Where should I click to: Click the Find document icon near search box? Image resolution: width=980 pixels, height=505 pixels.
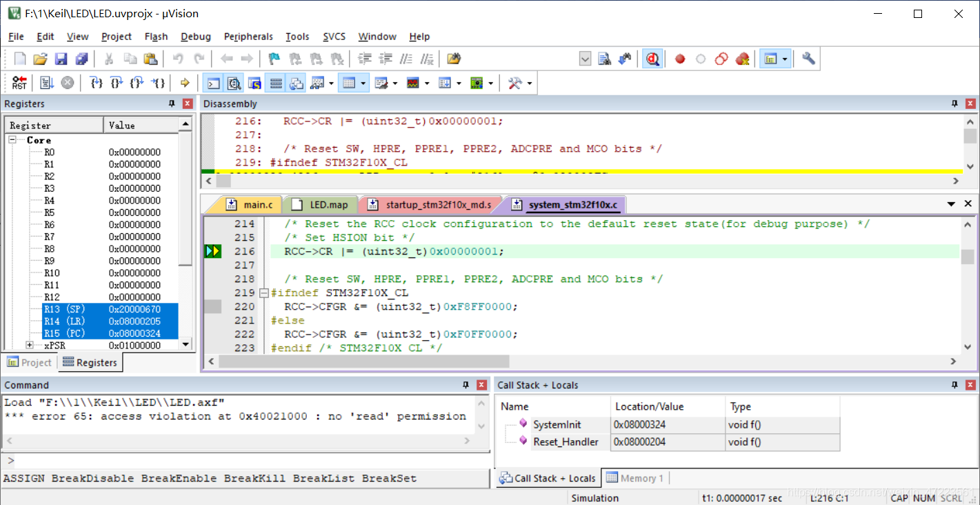point(605,59)
